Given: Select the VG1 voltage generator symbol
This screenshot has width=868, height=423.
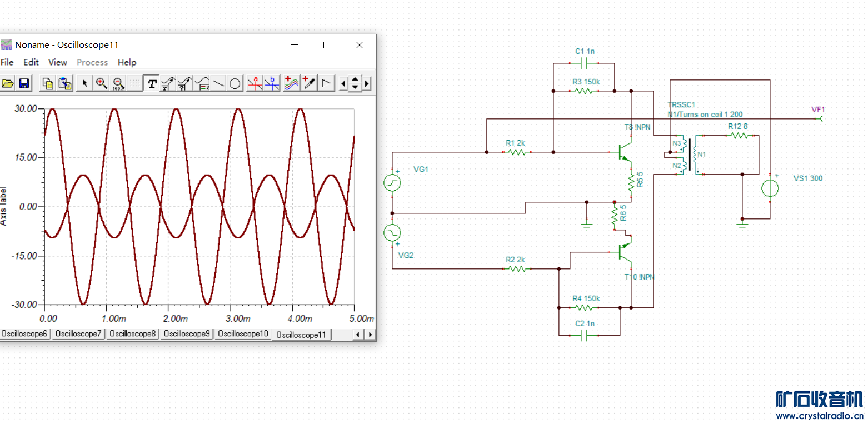Looking at the screenshot, I should (x=392, y=182).
